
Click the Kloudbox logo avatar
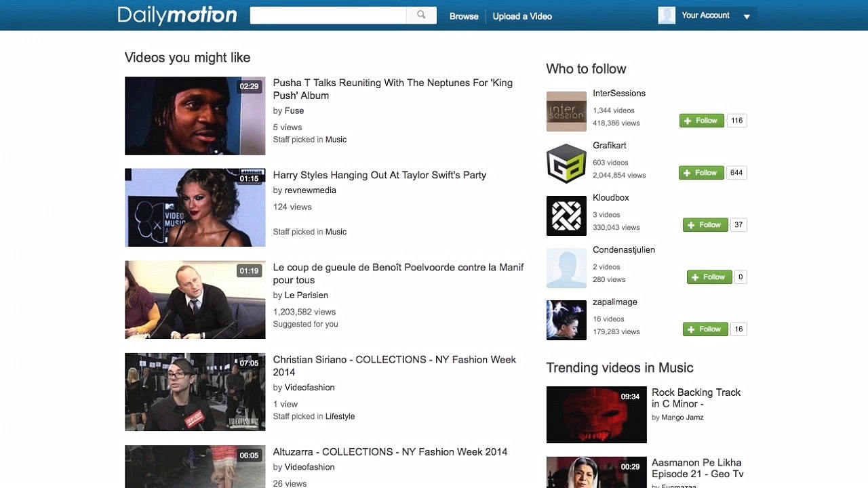(x=566, y=216)
